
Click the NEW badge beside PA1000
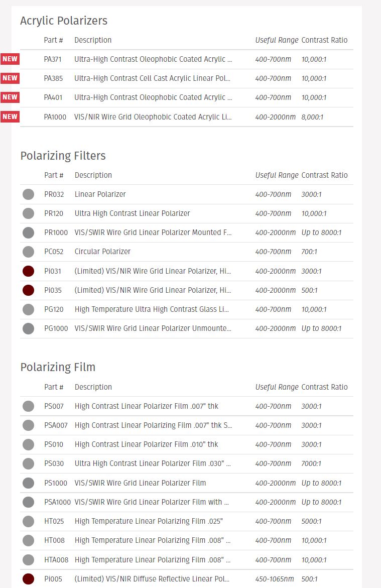coord(10,116)
